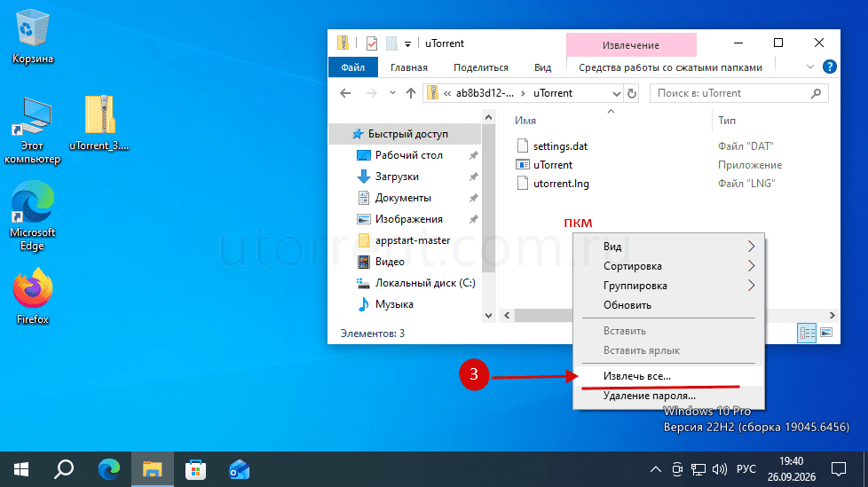Click the Windows Start button
The image size is (868, 487).
[21, 470]
